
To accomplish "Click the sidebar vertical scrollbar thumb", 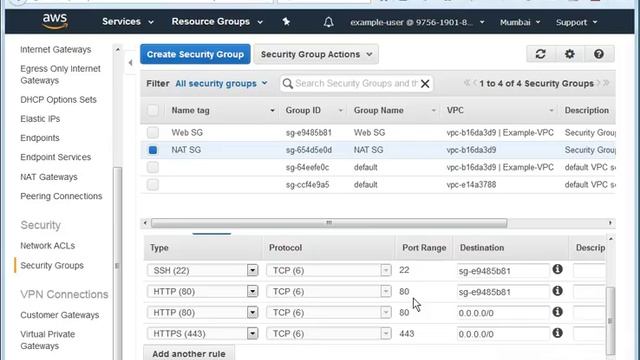I will (x=118, y=263).
